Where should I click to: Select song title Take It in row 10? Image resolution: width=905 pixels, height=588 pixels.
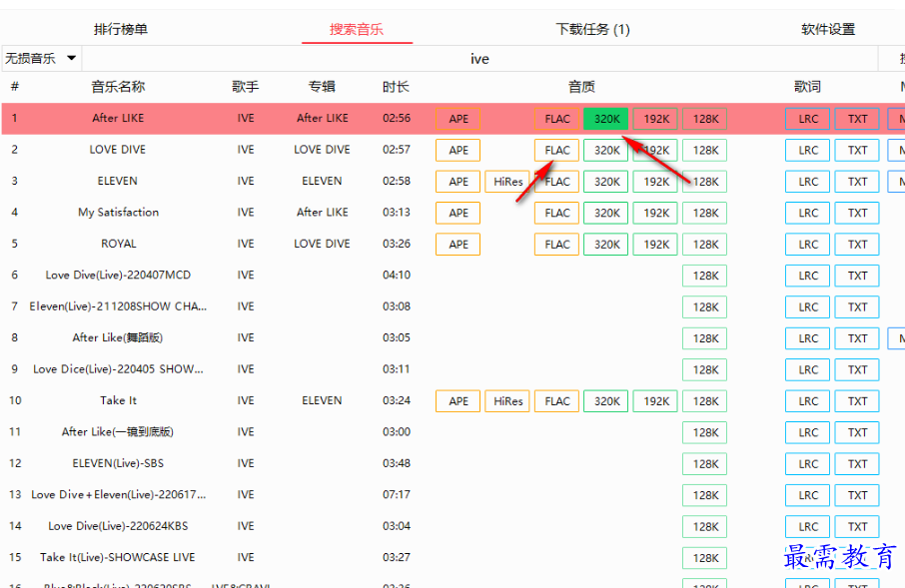point(118,400)
